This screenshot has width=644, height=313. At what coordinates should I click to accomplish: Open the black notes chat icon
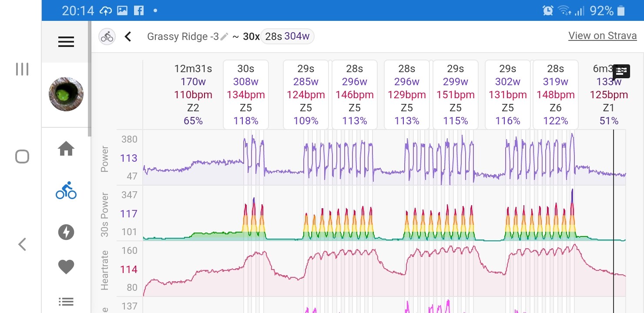click(x=621, y=72)
